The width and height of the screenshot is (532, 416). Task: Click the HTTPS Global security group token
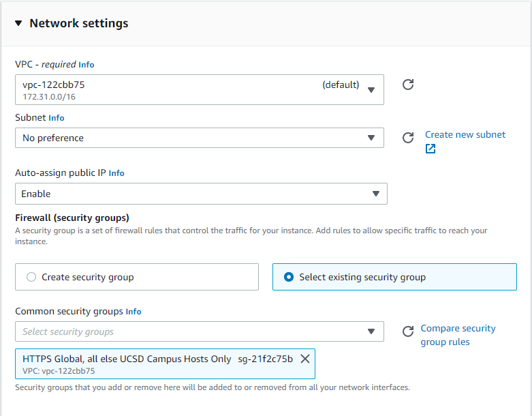coord(127,359)
